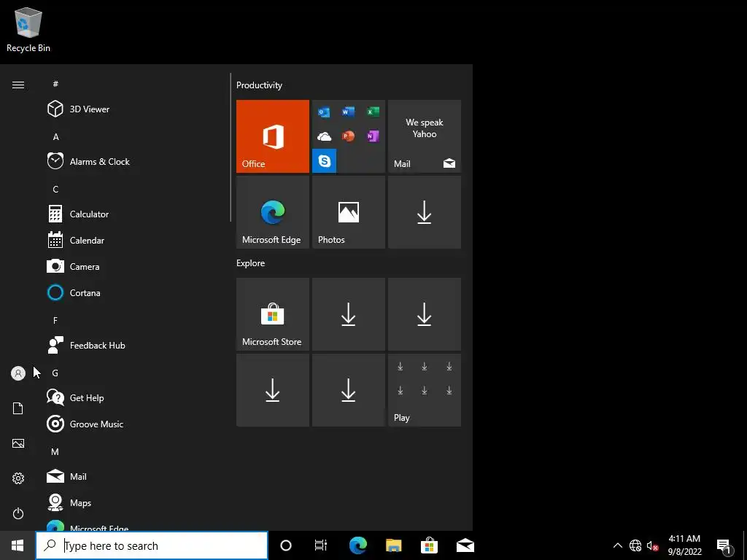Click the Productivity group title
The width and height of the screenshot is (747, 560).
(x=259, y=85)
